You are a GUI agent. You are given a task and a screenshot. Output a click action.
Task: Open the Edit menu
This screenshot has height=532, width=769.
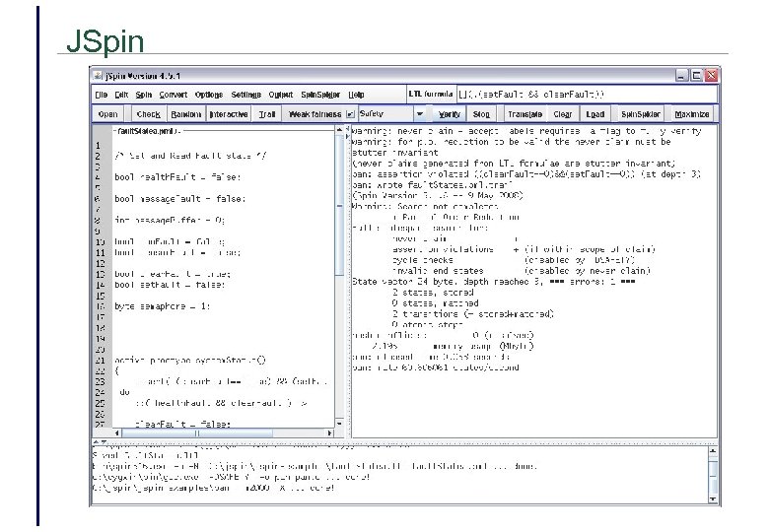pos(121,95)
